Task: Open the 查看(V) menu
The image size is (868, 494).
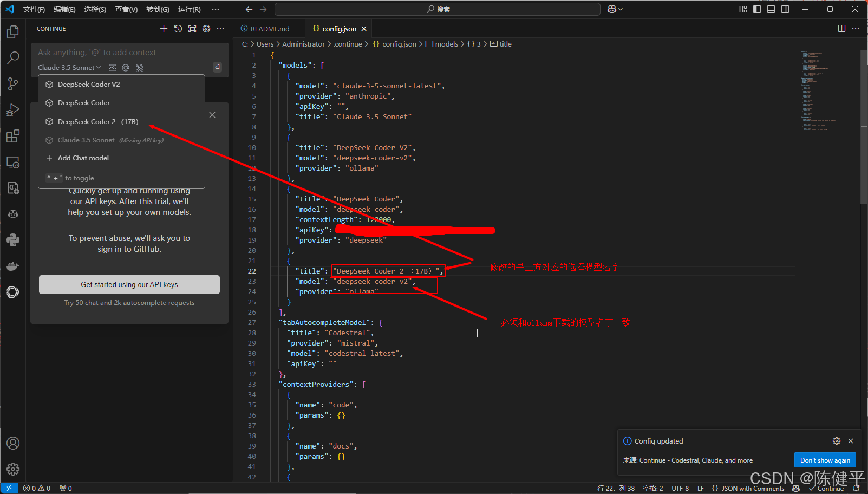Action: [x=126, y=9]
